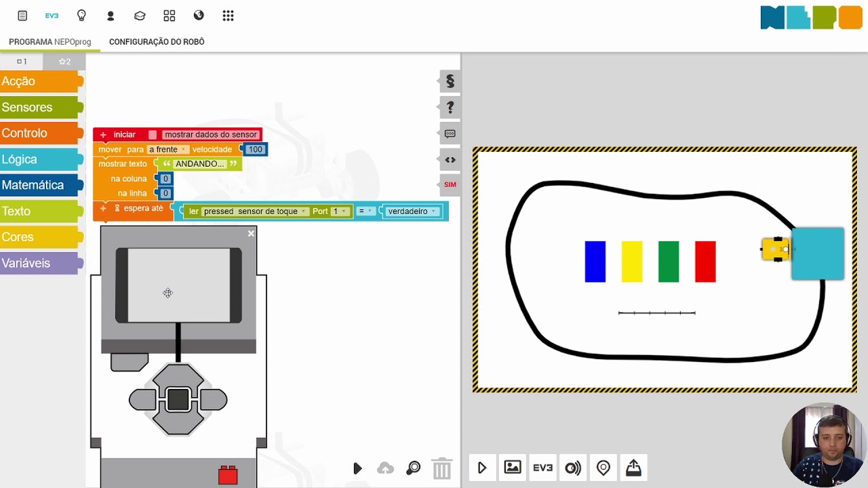868x488 pixels.
Task: Edit the ANDANDO... text field
Action: click(200, 164)
